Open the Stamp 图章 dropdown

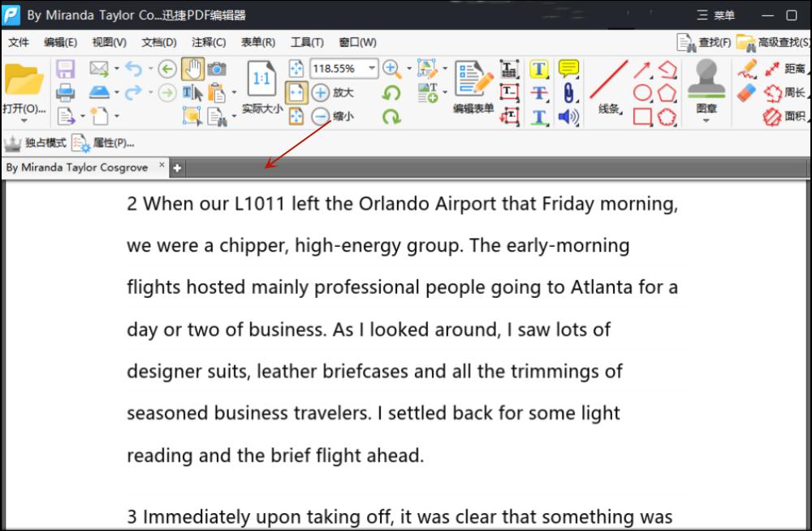[x=706, y=121]
